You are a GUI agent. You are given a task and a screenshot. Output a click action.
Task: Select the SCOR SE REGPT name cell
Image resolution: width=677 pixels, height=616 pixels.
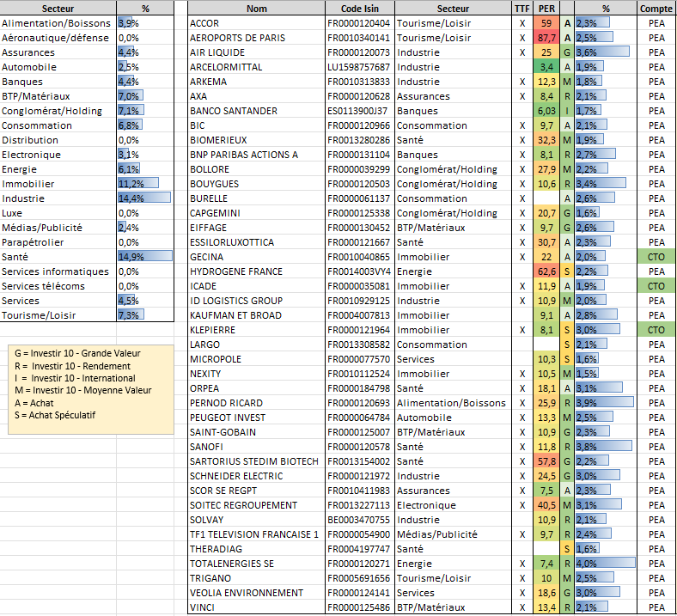pos(257,491)
